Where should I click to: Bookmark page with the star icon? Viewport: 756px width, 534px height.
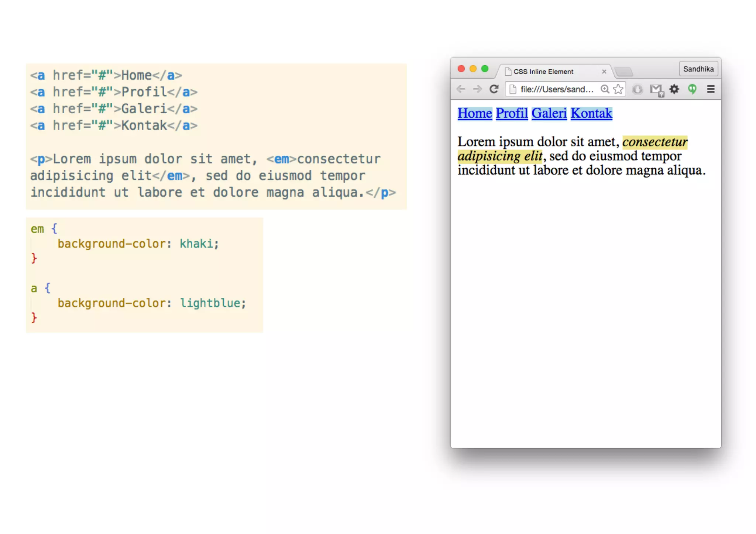618,89
